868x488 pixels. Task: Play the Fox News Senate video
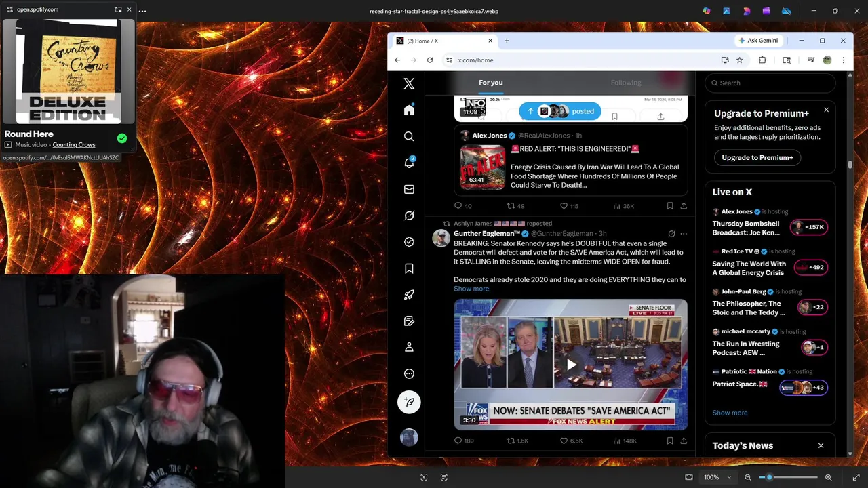click(571, 365)
